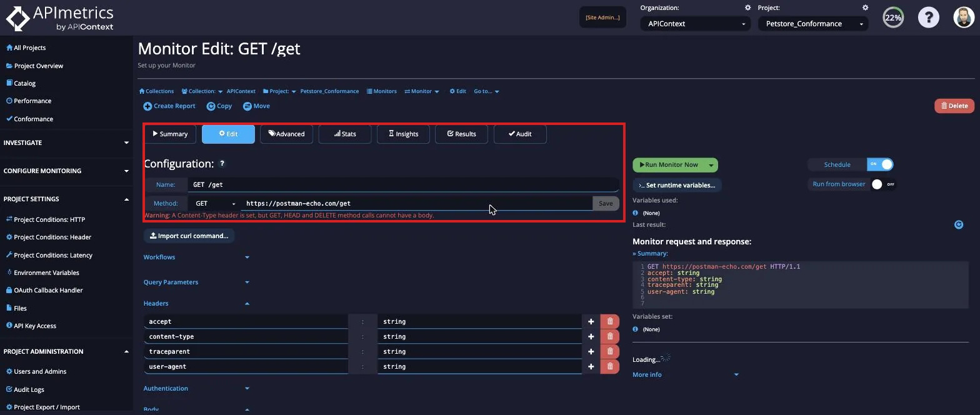
Task: Open the Audit tab
Action: click(520, 134)
